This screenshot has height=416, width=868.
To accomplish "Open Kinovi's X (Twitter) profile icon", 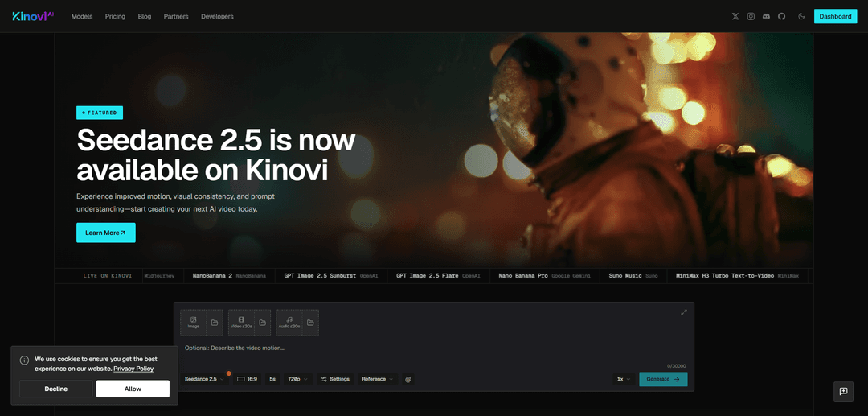I will tap(735, 17).
